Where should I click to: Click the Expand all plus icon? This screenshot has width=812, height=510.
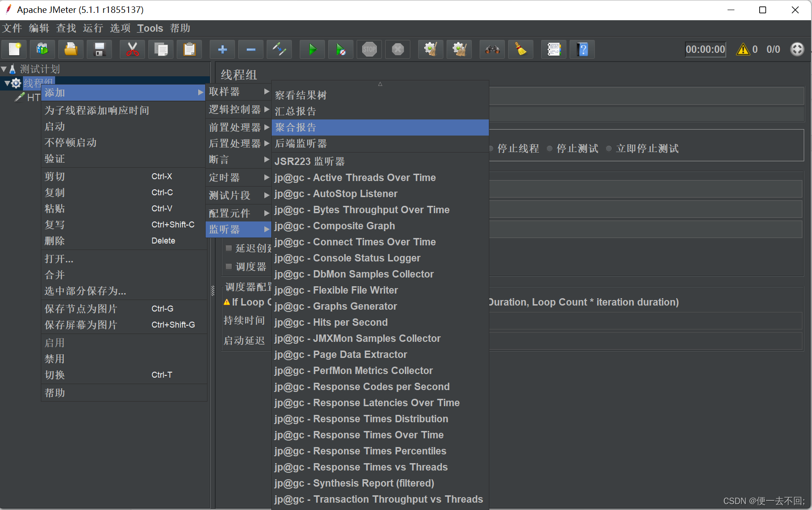(222, 49)
